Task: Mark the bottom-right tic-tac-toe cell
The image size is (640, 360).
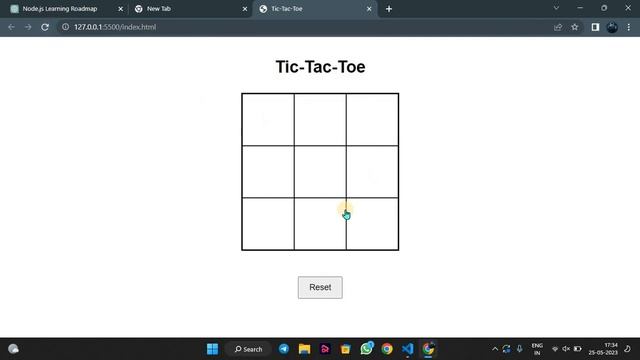Action: point(372,224)
